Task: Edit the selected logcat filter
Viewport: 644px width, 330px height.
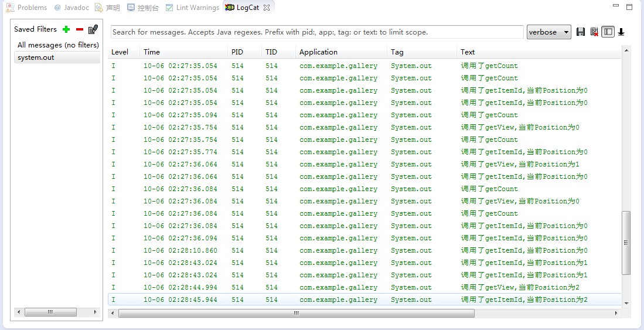Action: coord(93,29)
